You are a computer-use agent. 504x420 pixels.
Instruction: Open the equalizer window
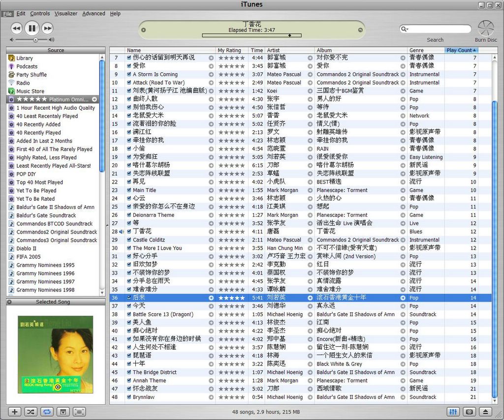pos(453,412)
